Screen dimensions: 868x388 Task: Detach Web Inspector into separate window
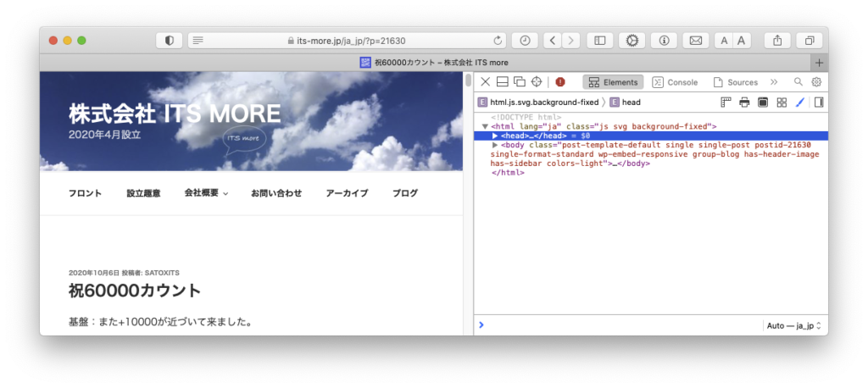click(519, 82)
